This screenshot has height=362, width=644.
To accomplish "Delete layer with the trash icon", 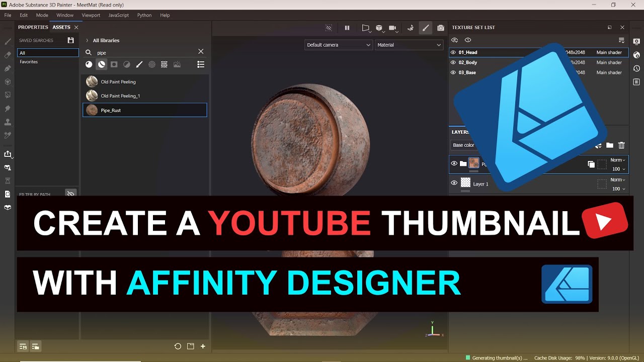I will [621, 145].
